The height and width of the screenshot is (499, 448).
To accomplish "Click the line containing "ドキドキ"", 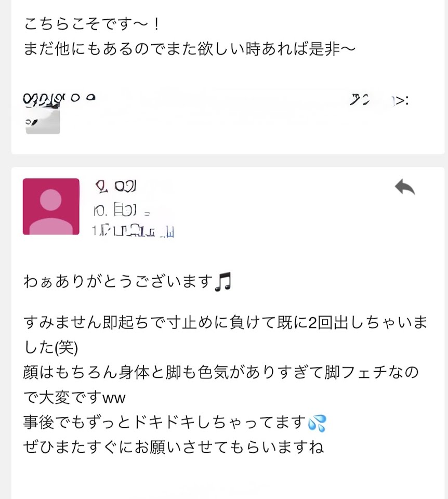I will pyautogui.click(x=164, y=423).
